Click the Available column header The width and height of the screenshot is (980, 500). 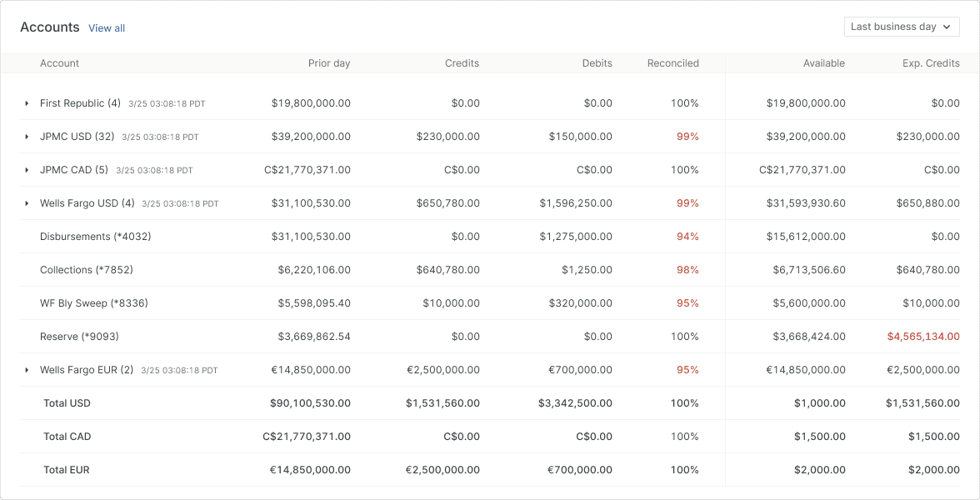[823, 63]
